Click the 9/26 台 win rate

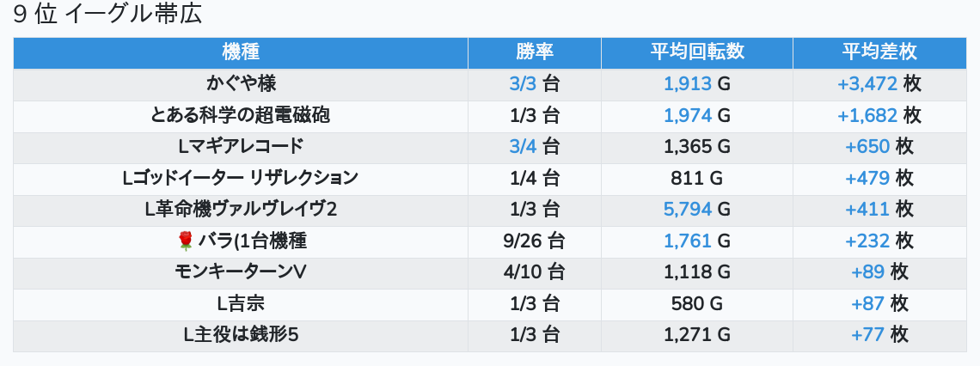click(x=535, y=241)
